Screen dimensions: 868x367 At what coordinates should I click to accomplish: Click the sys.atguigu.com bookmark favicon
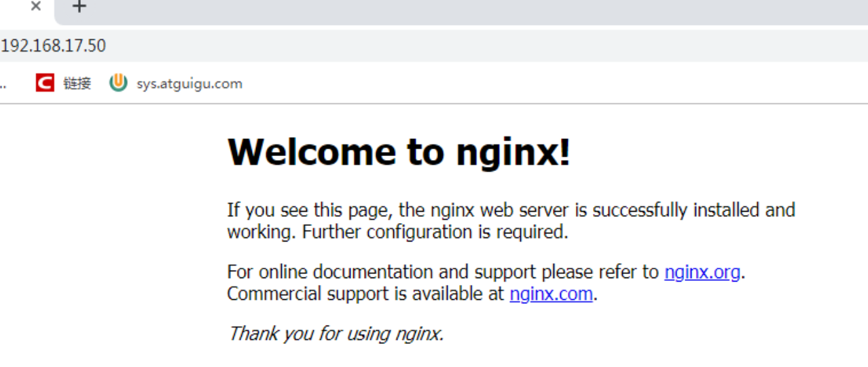(118, 83)
